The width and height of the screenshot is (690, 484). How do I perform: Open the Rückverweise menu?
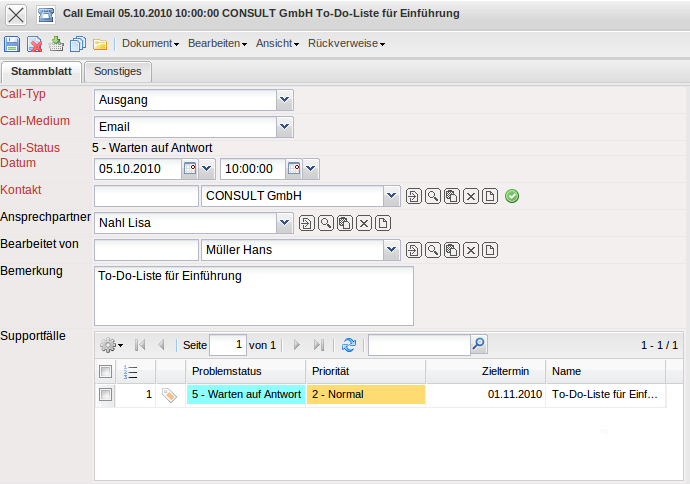click(x=346, y=44)
